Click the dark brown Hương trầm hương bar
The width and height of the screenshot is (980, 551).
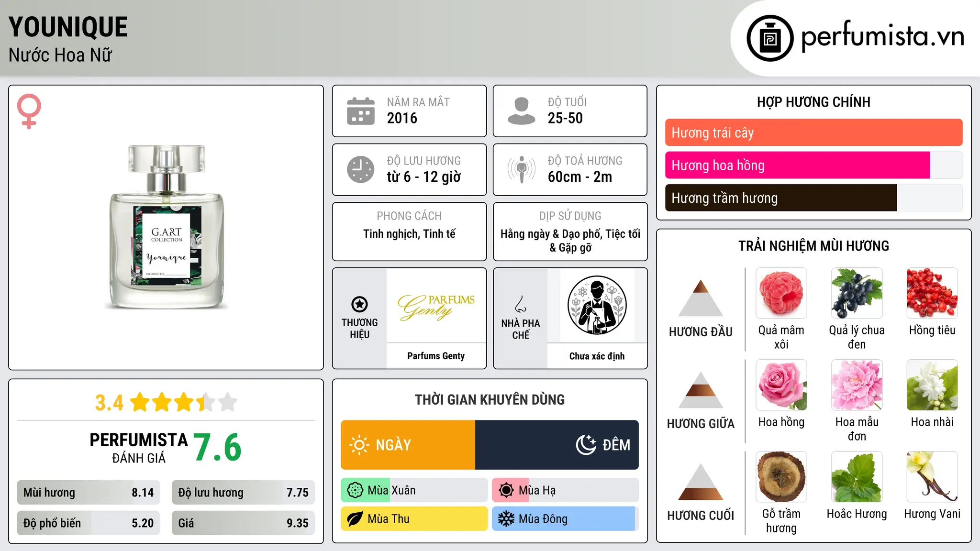pyautogui.click(x=781, y=198)
